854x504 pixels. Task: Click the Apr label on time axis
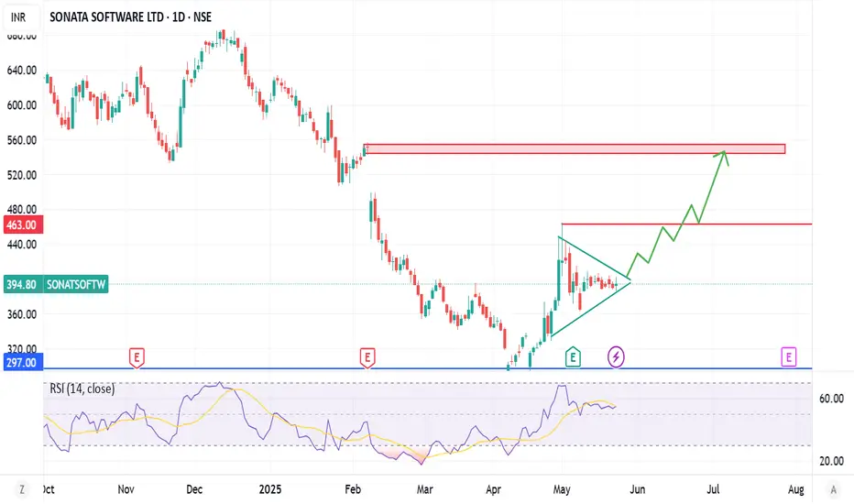point(494,489)
